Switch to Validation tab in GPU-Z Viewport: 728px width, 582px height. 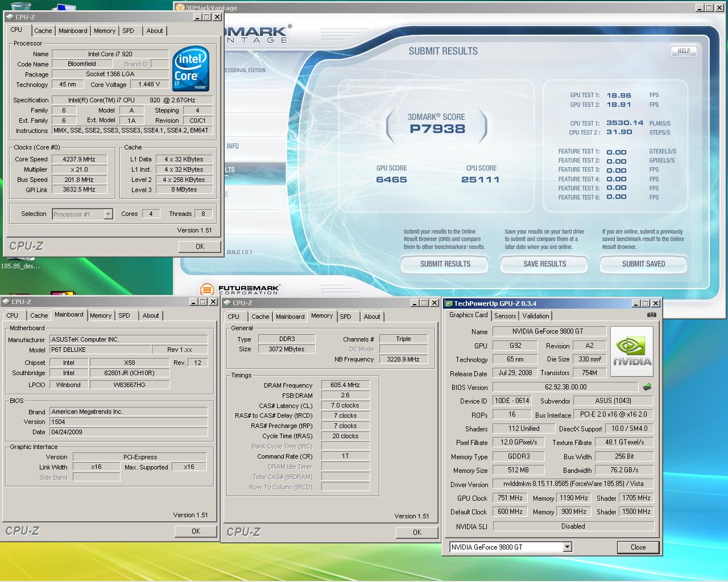(x=536, y=316)
